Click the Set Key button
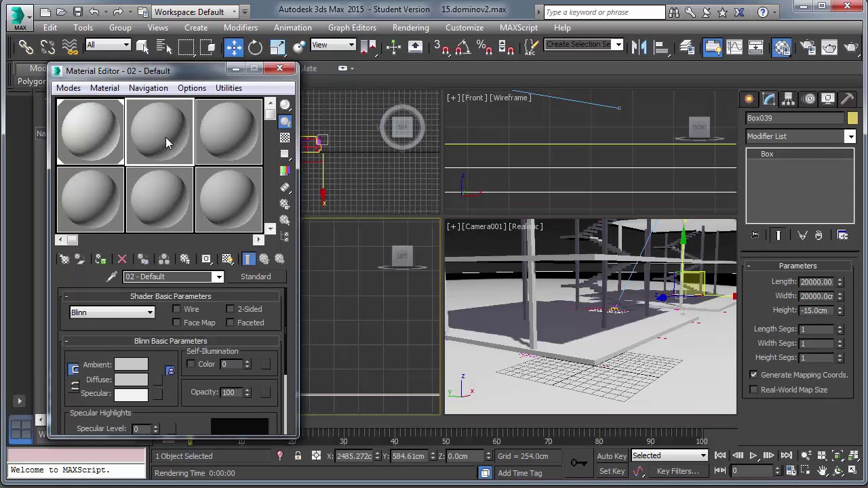The width and height of the screenshot is (868, 488). (x=612, y=471)
